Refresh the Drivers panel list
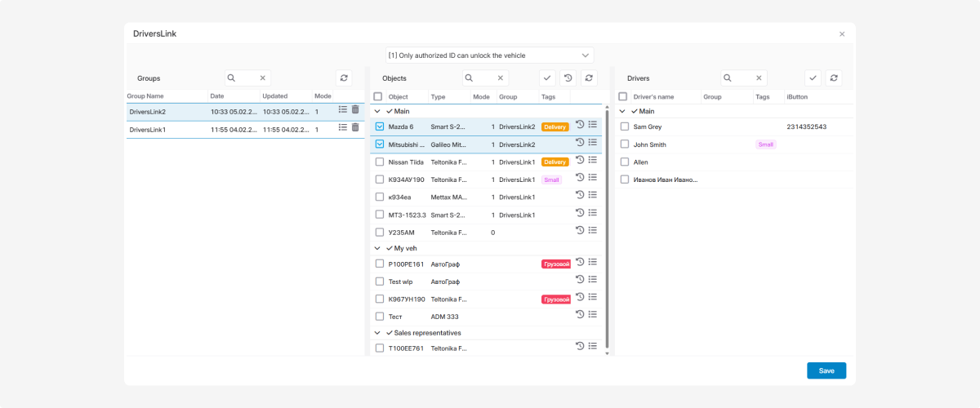This screenshot has width=980, height=408. [x=833, y=78]
